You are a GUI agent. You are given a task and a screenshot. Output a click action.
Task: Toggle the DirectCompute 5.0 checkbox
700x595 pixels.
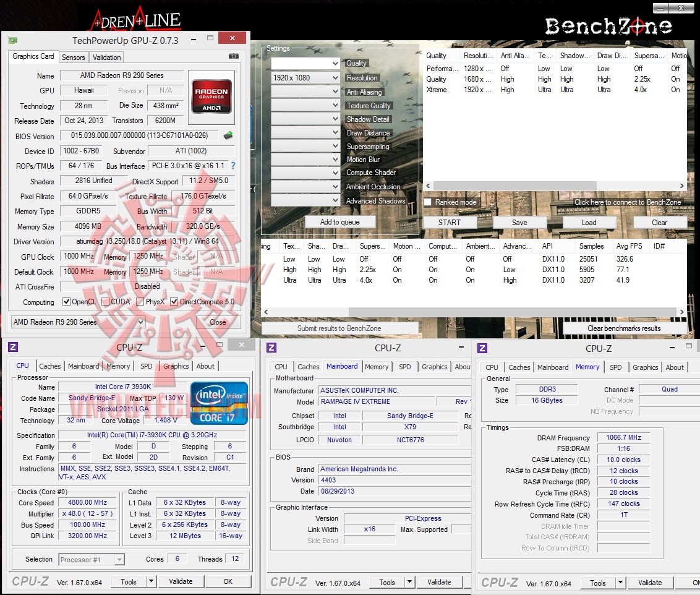174,302
